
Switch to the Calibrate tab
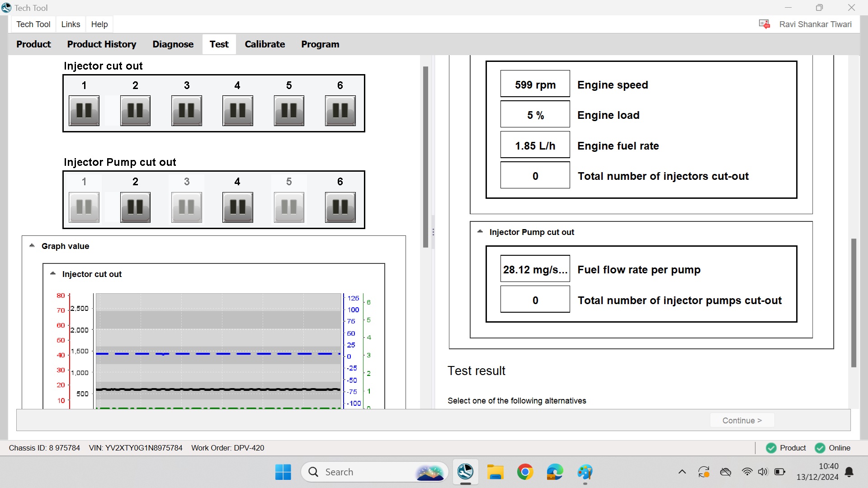pos(265,44)
